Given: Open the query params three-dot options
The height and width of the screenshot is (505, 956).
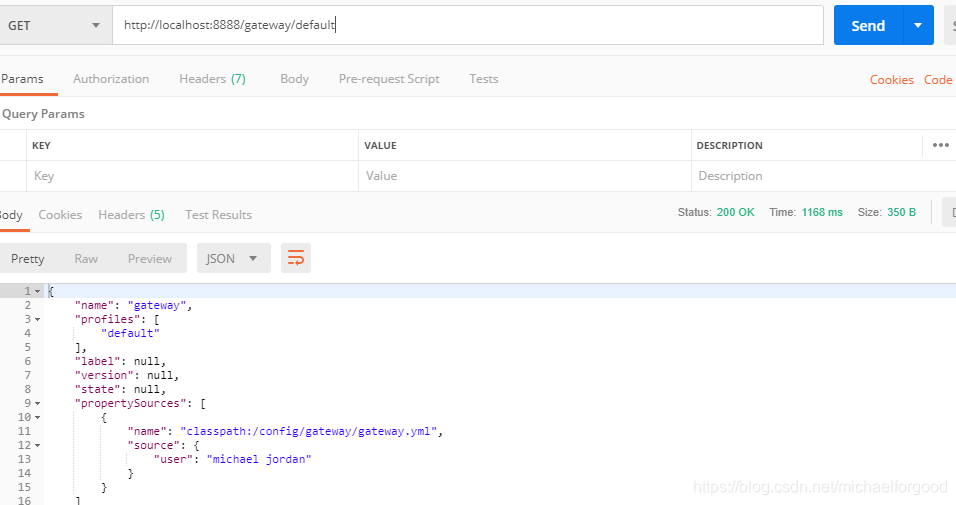Looking at the screenshot, I should tap(941, 145).
